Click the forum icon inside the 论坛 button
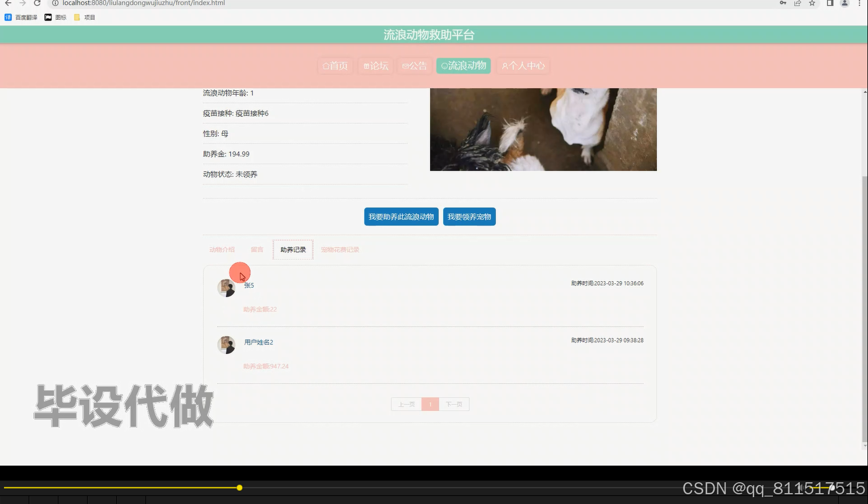Image resolution: width=868 pixels, height=504 pixels. [366, 65]
